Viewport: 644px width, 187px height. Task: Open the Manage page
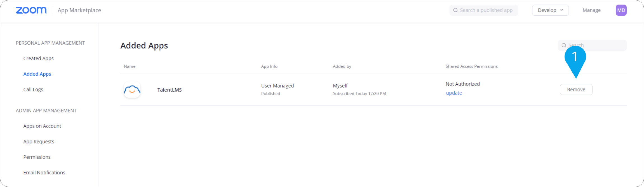591,10
